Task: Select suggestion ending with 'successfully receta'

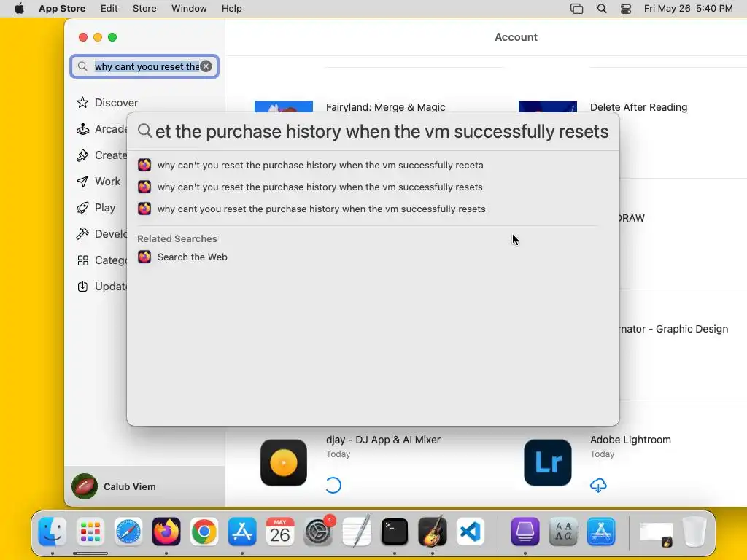Action: 320,166
